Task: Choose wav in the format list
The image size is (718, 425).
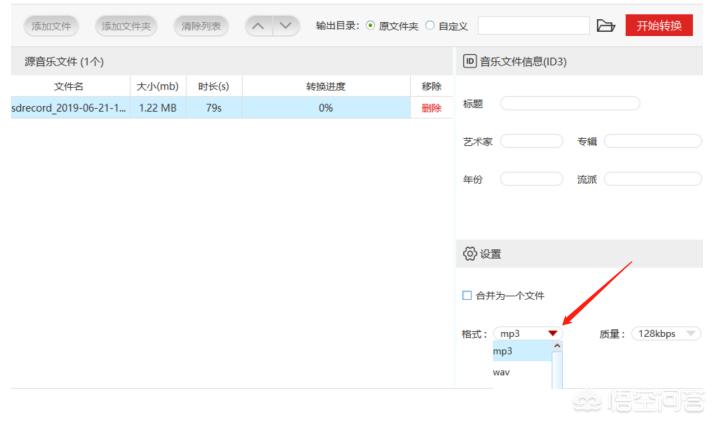Action: pyautogui.click(x=522, y=372)
